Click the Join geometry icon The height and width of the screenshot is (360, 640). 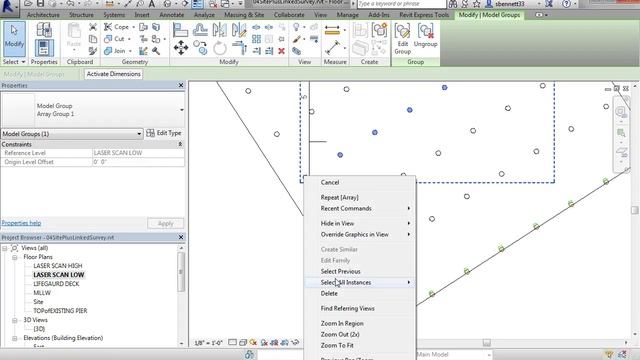(108, 51)
